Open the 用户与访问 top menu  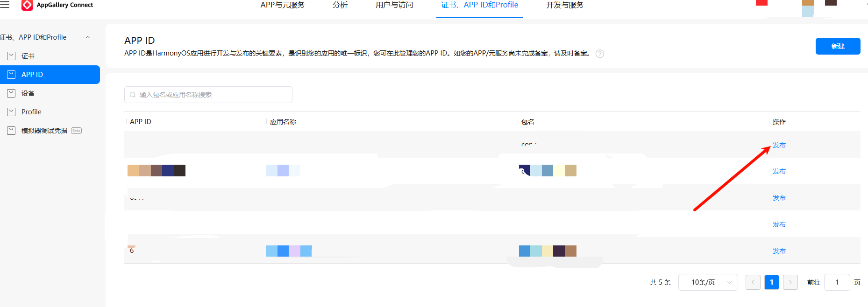tap(394, 5)
